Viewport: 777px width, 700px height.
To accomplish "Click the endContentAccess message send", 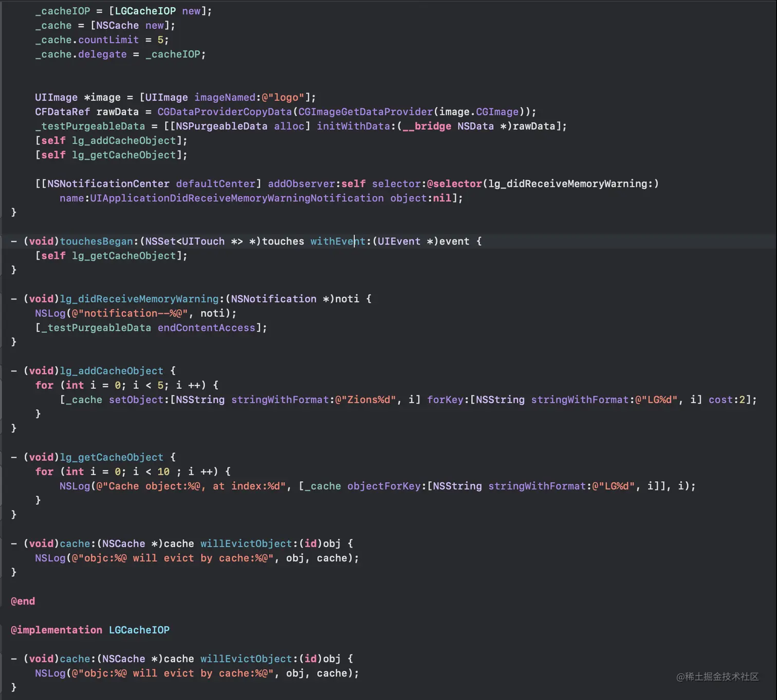I will (x=206, y=327).
